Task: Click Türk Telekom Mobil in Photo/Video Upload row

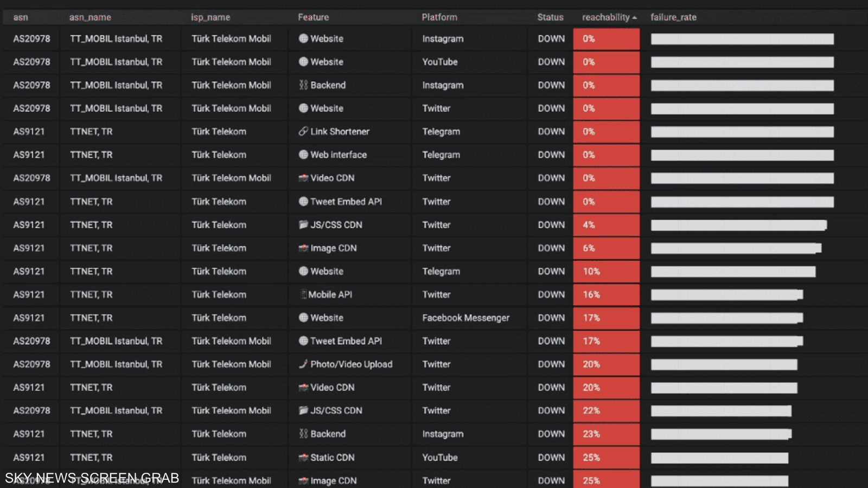Action: coord(231,364)
